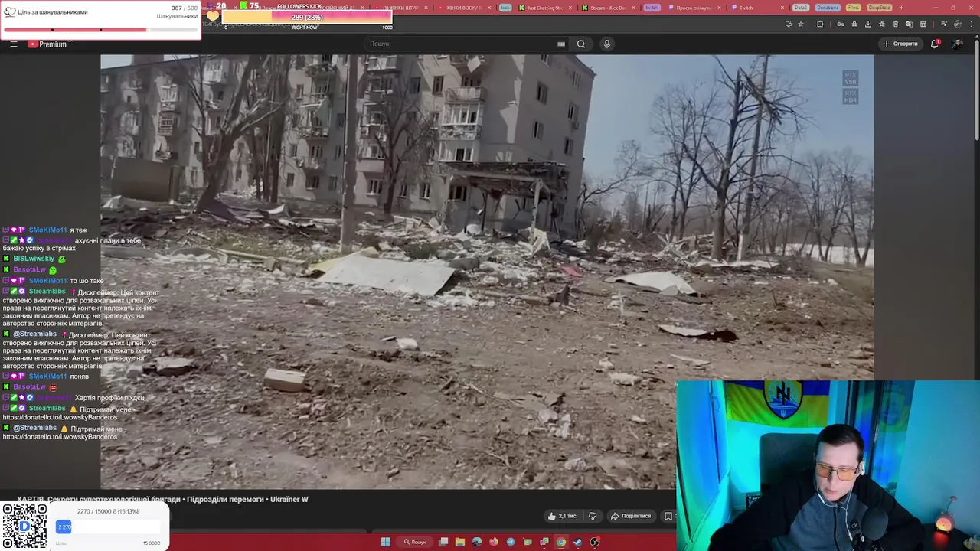
Task: Collapse the twitch tab group label
Action: tap(651, 8)
